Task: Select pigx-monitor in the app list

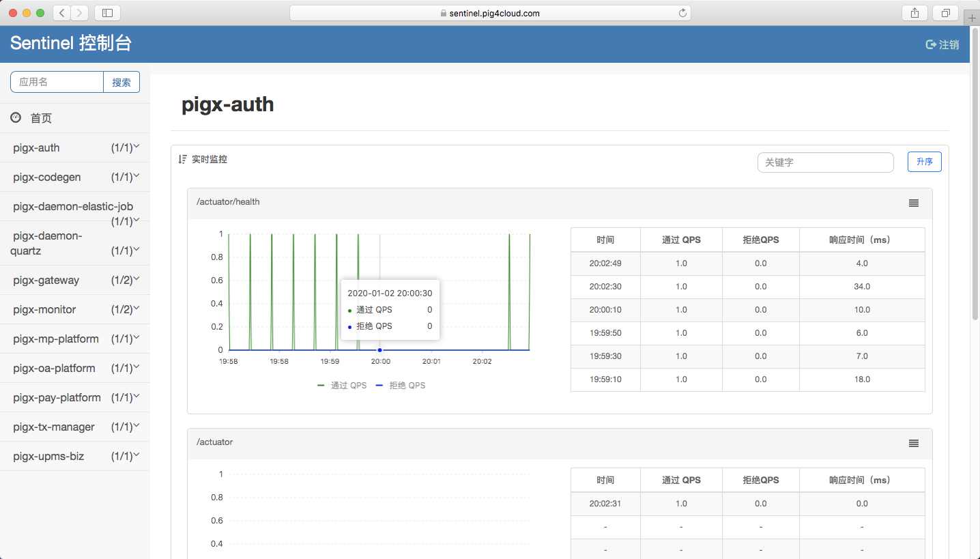Action: [44, 310]
